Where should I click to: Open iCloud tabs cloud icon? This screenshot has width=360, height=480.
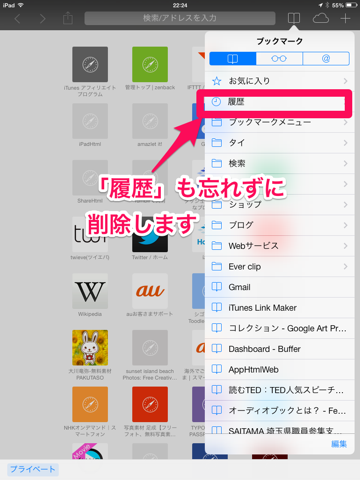coord(321,18)
